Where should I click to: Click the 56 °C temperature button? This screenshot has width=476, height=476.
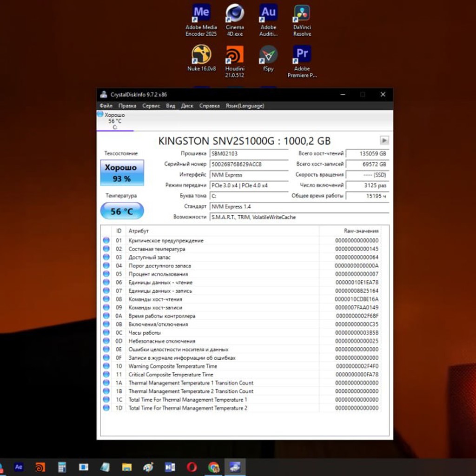[x=122, y=211]
